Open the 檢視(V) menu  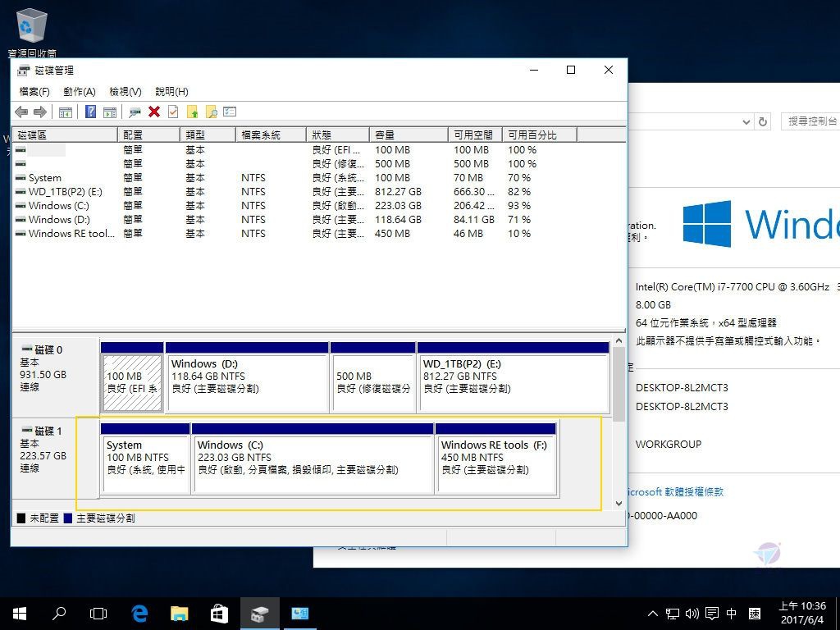[x=126, y=92]
